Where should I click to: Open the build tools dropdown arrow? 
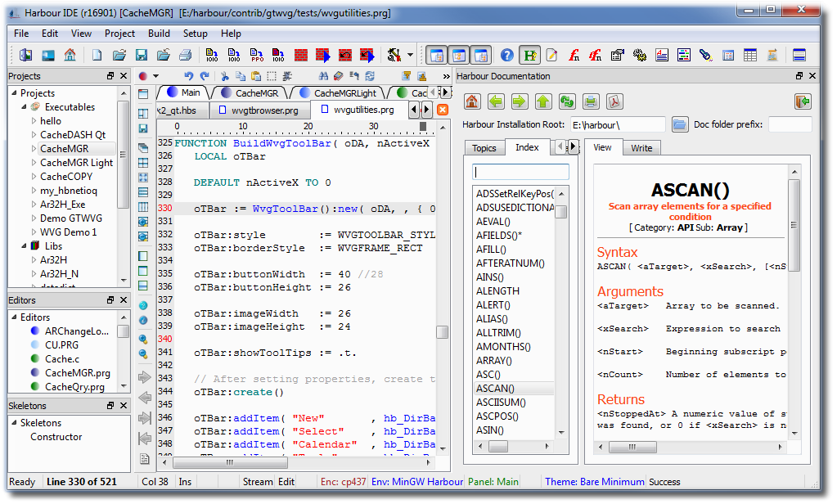(411, 56)
